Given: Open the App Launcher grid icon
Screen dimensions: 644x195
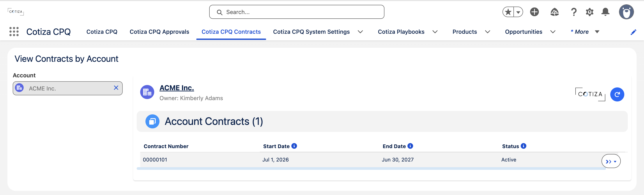Looking at the screenshot, I should 14,32.
